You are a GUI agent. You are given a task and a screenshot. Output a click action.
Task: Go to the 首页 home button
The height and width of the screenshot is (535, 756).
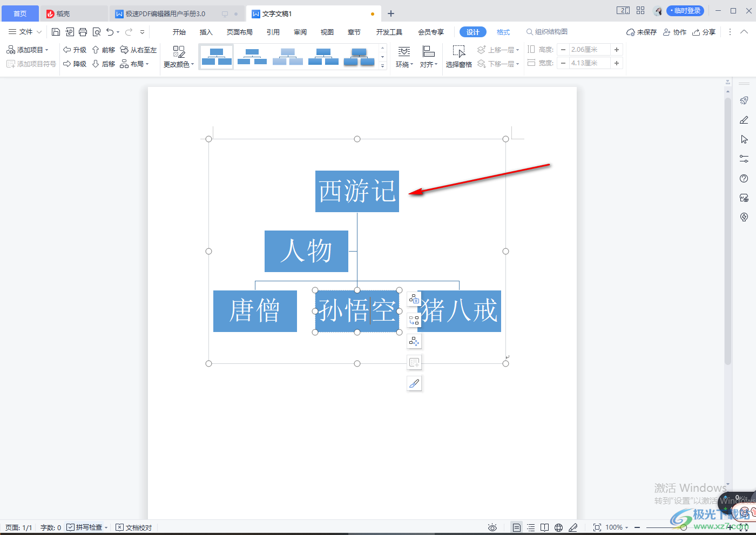point(20,13)
